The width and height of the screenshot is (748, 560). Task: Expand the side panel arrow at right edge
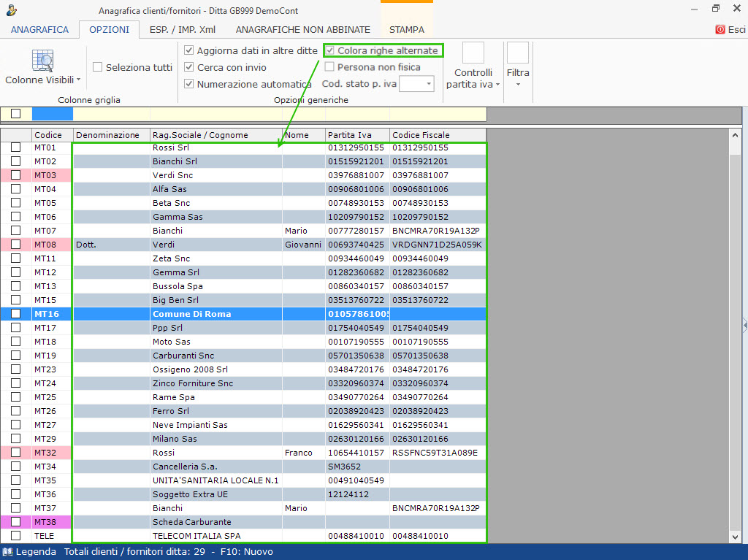[x=744, y=326]
